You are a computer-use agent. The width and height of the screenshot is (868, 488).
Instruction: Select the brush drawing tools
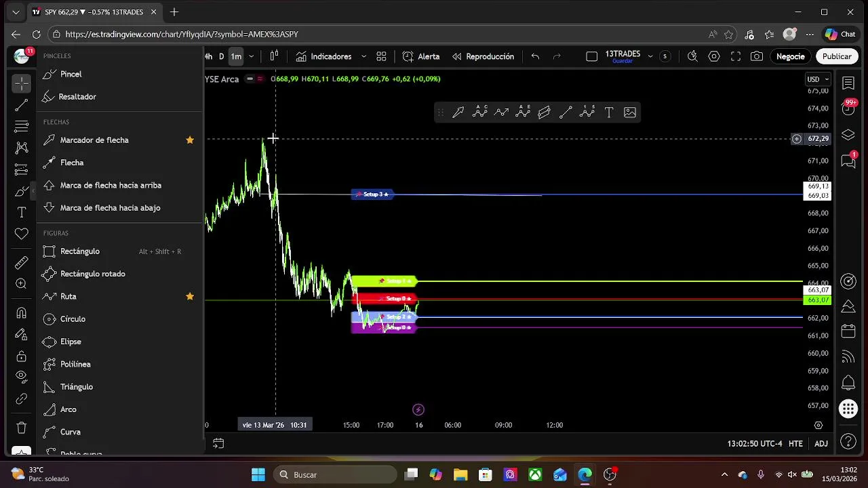click(x=22, y=191)
